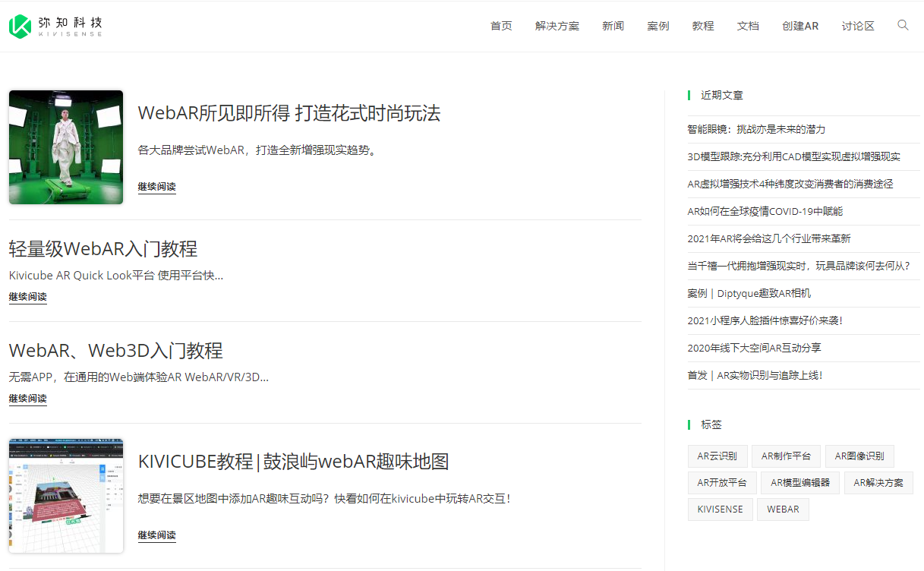Open the search magnifier icon in header

click(x=903, y=25)
